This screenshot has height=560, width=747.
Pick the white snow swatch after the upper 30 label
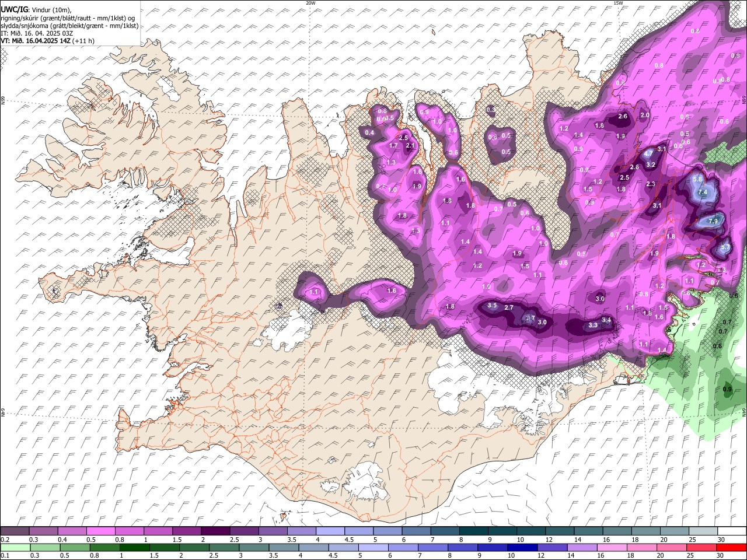[731, 531]
